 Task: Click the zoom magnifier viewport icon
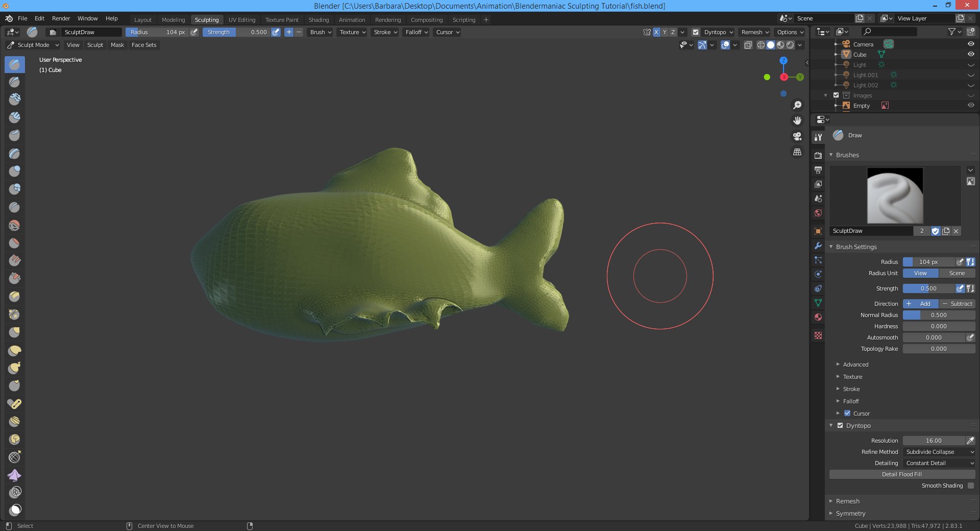[x=797, y=105]
